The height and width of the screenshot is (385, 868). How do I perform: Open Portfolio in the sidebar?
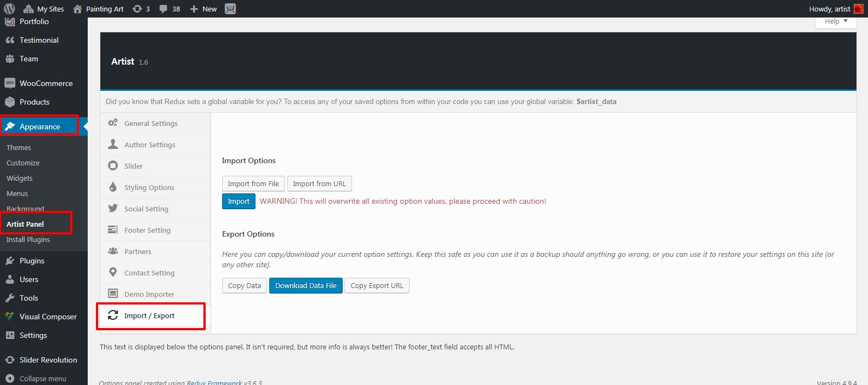coord(34,21)
